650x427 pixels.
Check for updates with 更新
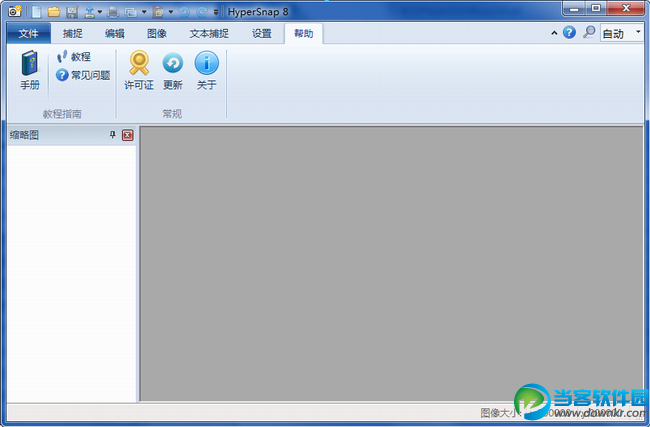pyautogui.click(x=173, y=70)
